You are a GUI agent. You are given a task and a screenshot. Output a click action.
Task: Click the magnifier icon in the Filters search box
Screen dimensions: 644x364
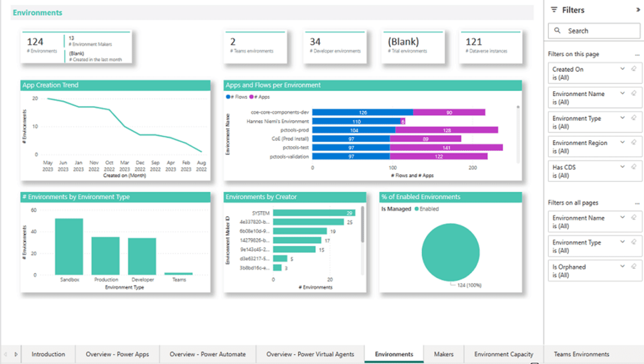click(557, 31)
